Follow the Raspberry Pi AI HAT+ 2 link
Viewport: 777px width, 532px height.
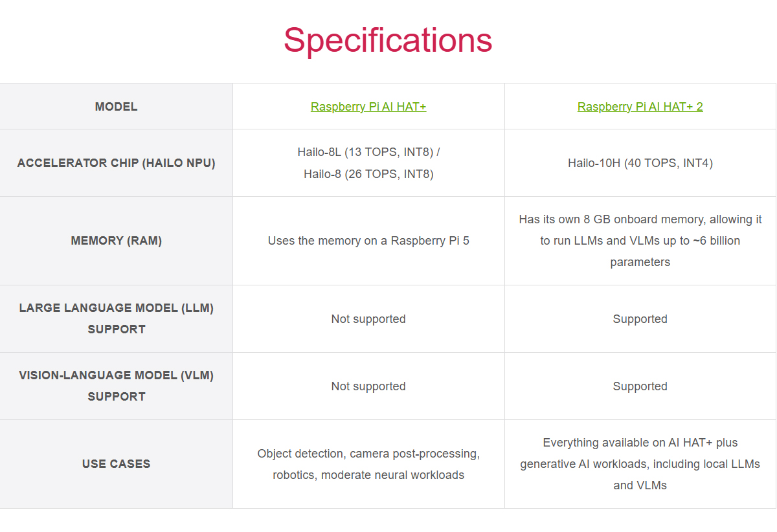[x=640, y=107]
